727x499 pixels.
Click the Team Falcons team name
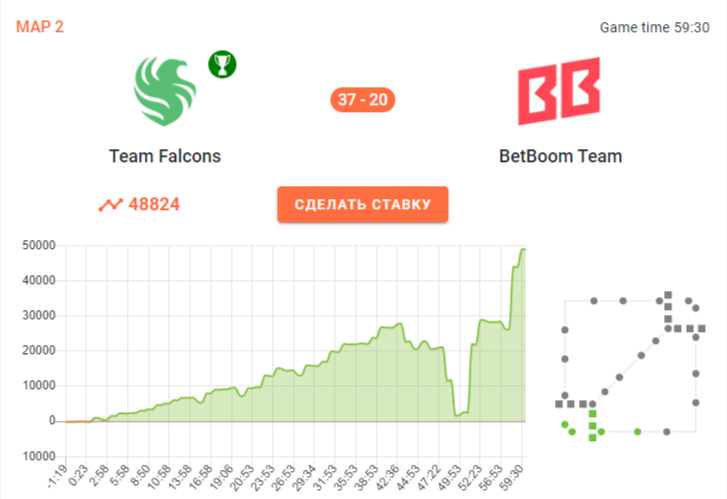(x=165, y=156)
